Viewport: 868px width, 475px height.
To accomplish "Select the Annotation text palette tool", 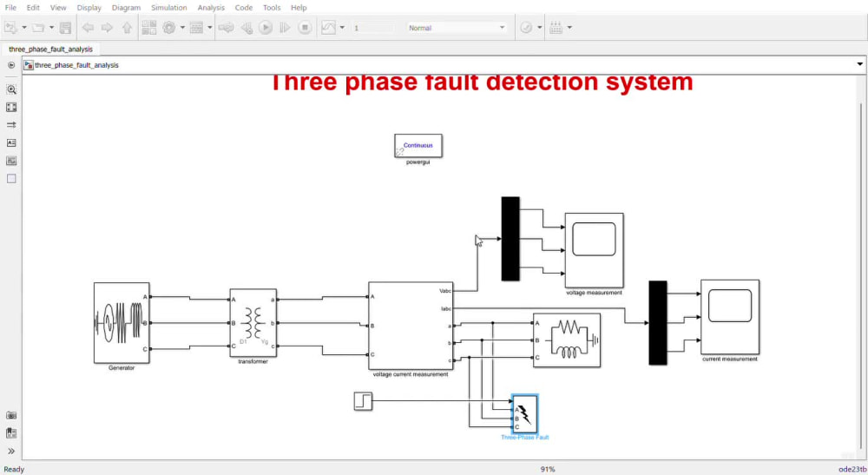I will [x=11, y=142].
